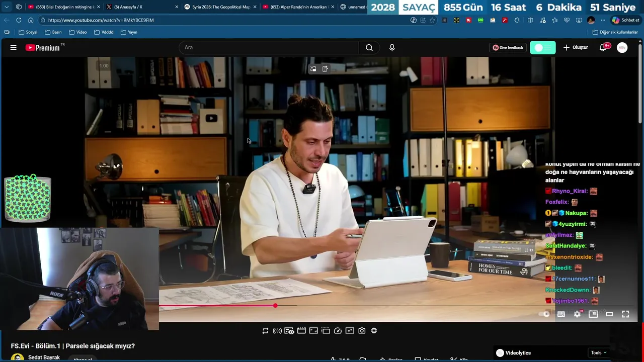Open extension settings gear below the player

pyautogui.click(x=374, y=331)
